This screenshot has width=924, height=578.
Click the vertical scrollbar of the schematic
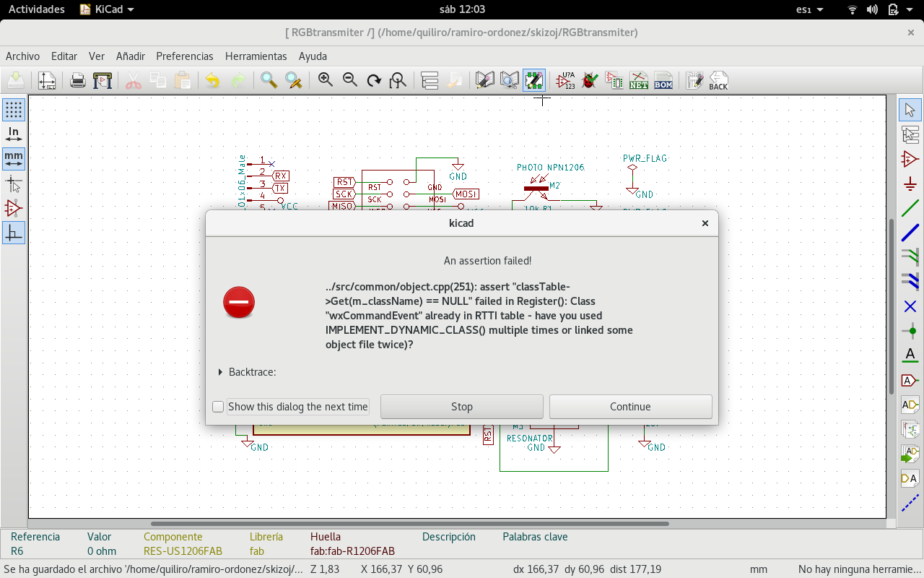click(x=892, y=306)
